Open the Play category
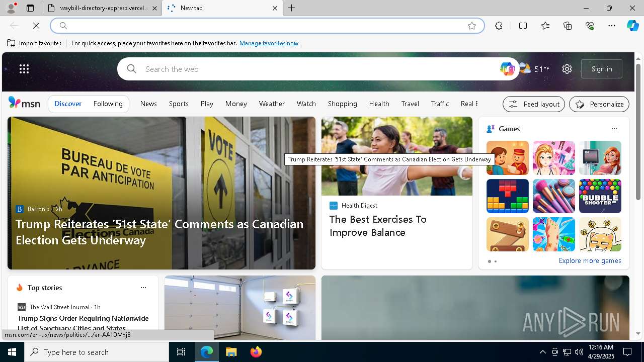Viewport: 644px width, 362px height. (x=207, y=104)
